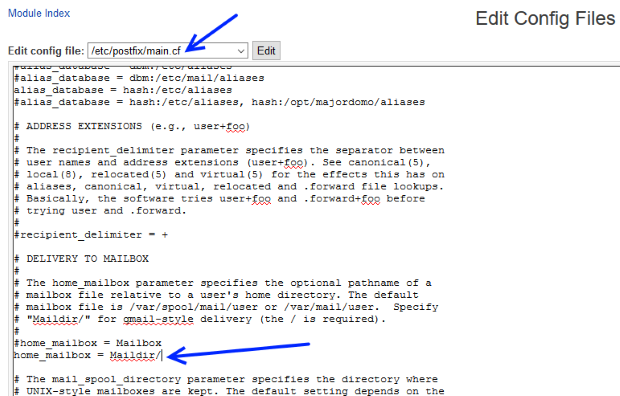
Task: Click line starting '# aliases, canonical, virtual'
Action: (x=229, y=187)
